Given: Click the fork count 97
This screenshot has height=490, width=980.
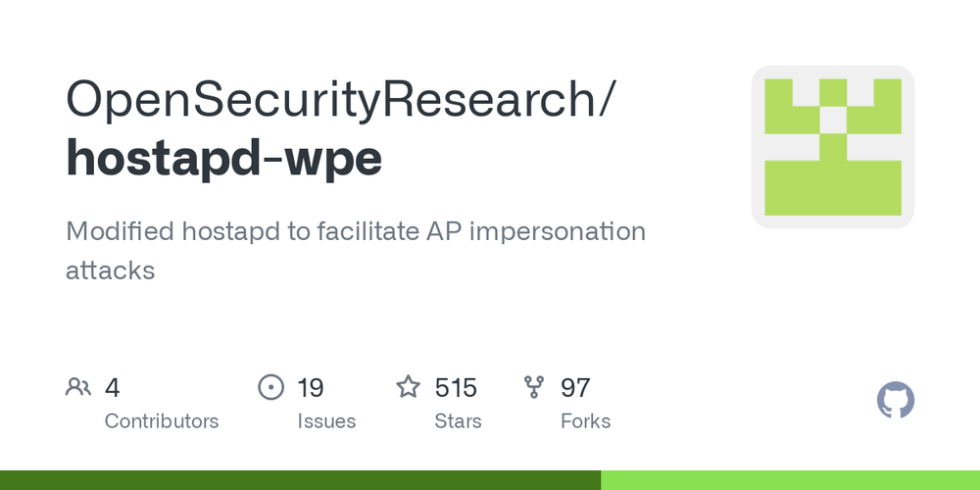Looking at the screenshot, I should (575, 387).
